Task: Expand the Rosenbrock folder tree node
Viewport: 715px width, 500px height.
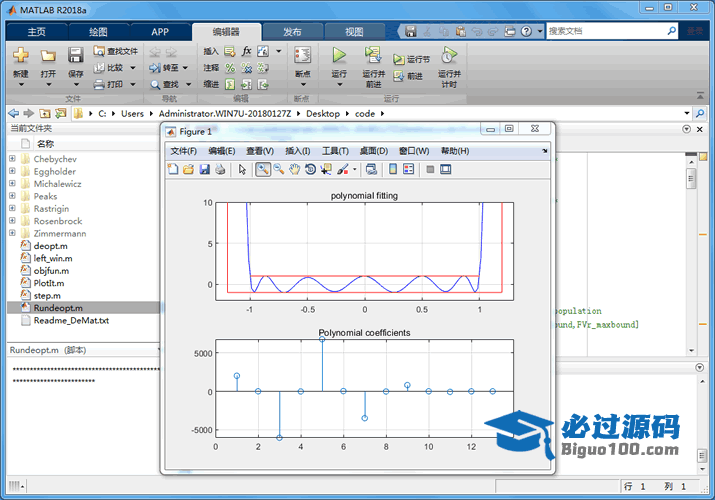Action: [12, 221]
